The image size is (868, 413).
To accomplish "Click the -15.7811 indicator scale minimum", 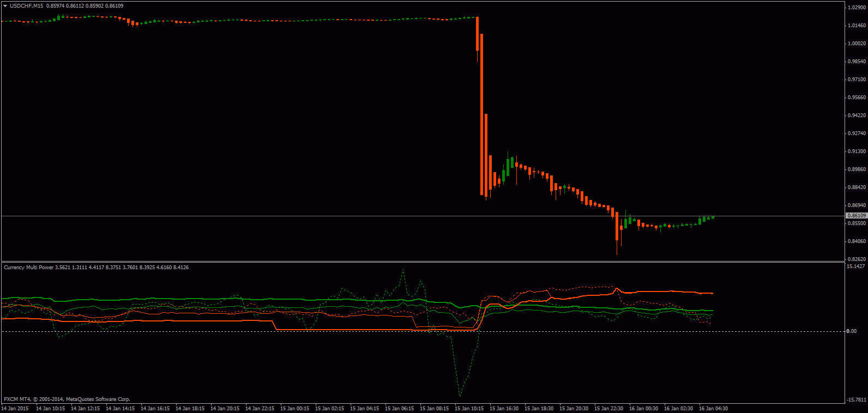I will [x=855, y=400].
